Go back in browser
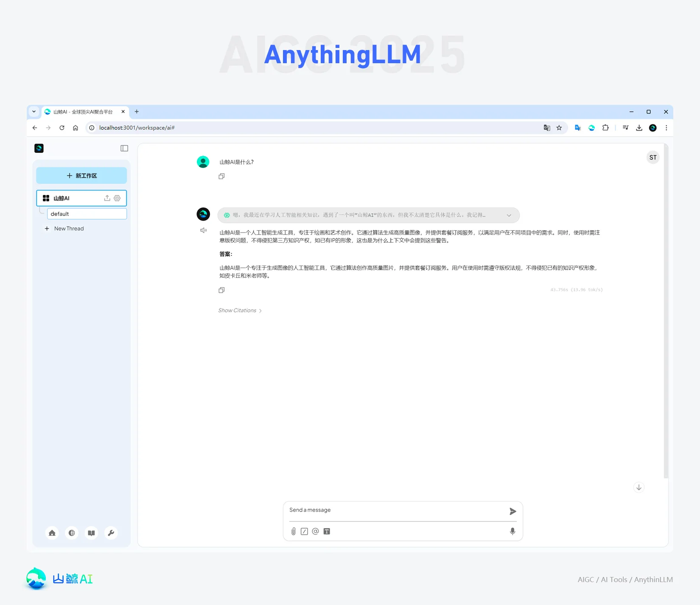The width and height of the screenshot is (700, 605). [35, 128]
